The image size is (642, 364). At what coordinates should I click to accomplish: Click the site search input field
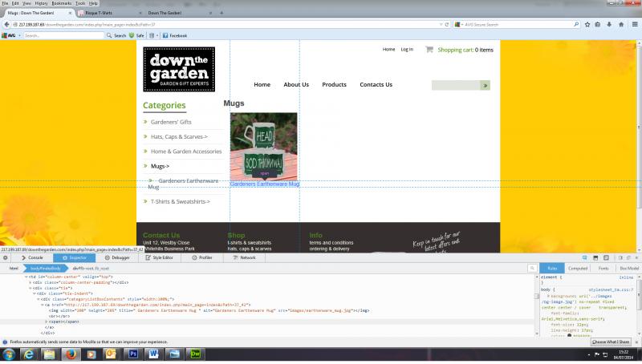point(456,85)
